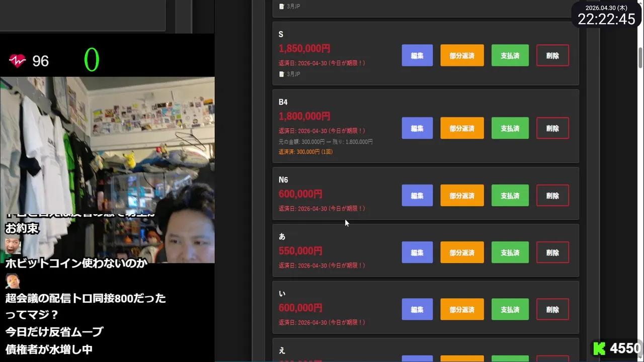Click the creditor name B4
This screenshot has width=644, height=362.
point(283,102)
